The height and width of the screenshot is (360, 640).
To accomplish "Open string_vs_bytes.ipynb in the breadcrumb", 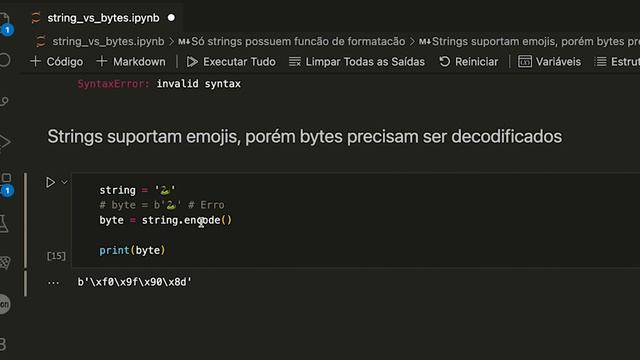I will 108,41.
